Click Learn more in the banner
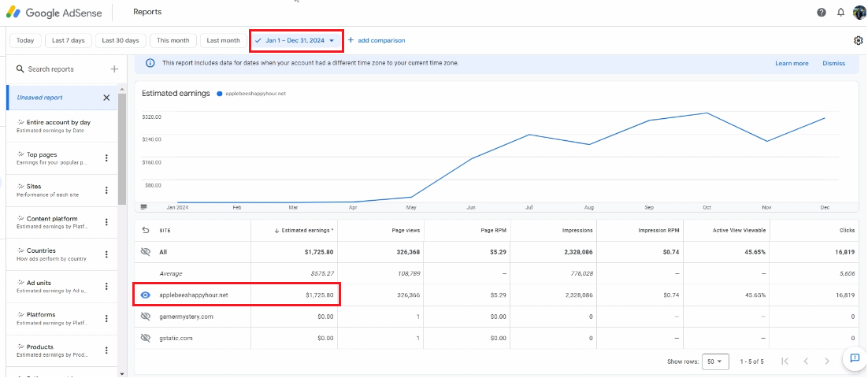The image size is (868, 378). pos(792,63)
